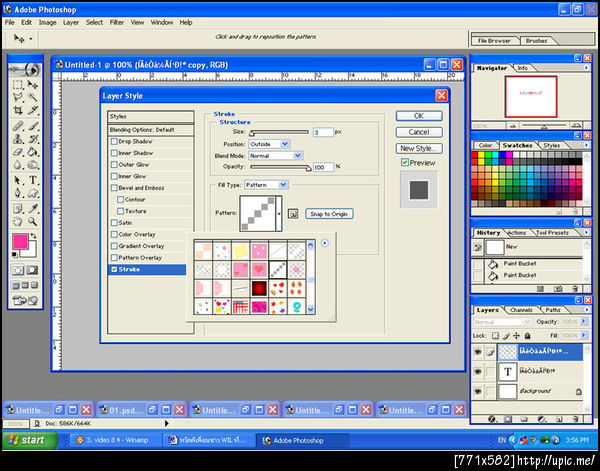The width and height of the screenshot is (600, 471).
Task: Click the Start button on taskbar
Action: (30, 440)
